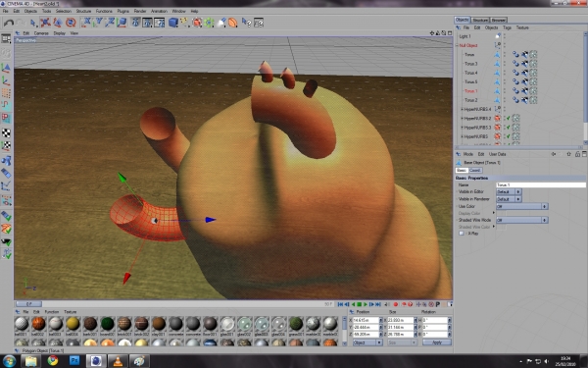The image size is (588, 368).
Task: Click the checkerboard texture mode icon in left palette
Action: pyautogui.click(x=6, y=132)
